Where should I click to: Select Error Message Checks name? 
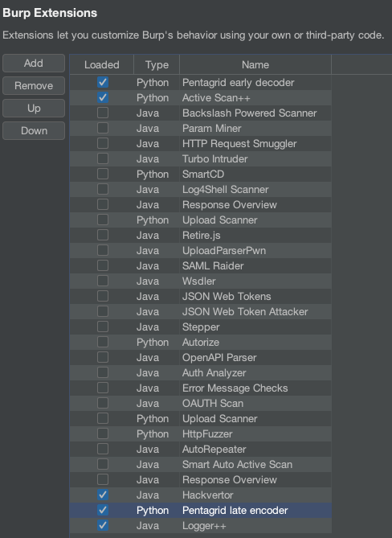(x=235, y=388)
